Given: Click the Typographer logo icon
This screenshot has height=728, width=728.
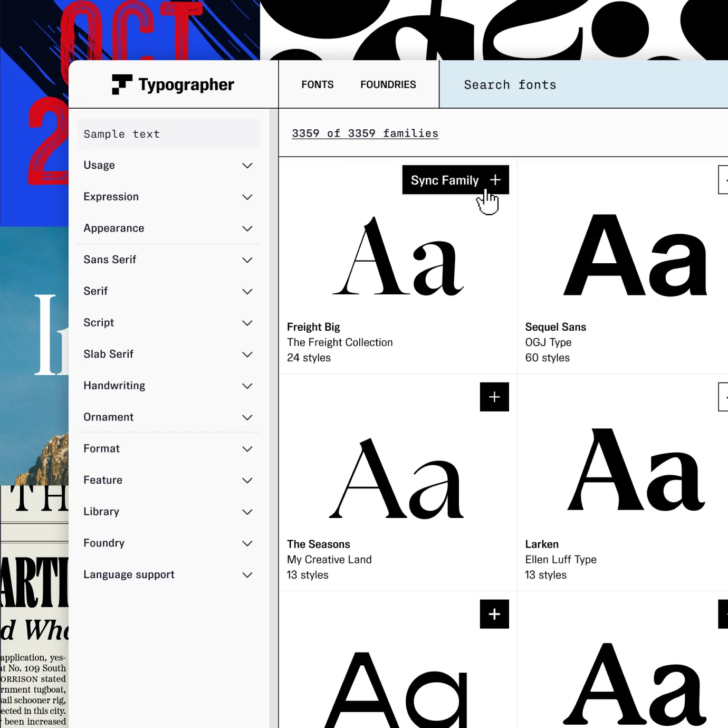Looking at the screenshot, I should pos(122,84).
